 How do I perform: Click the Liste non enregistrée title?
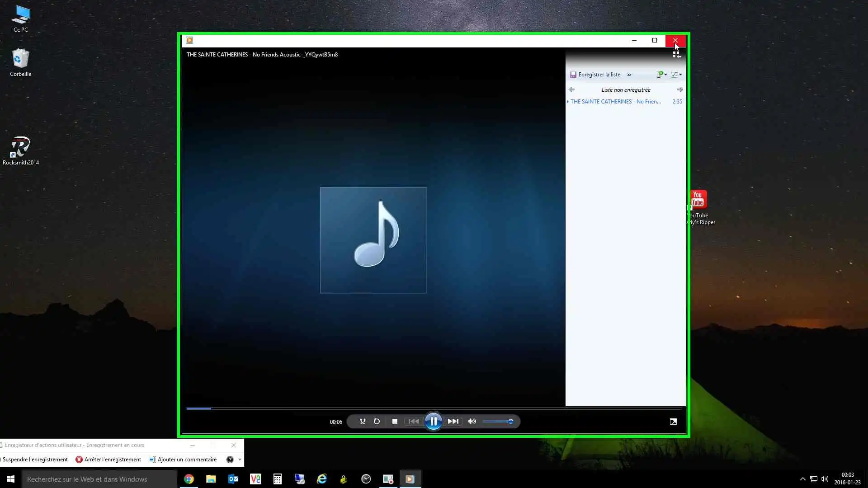click(x=626, y=90)
